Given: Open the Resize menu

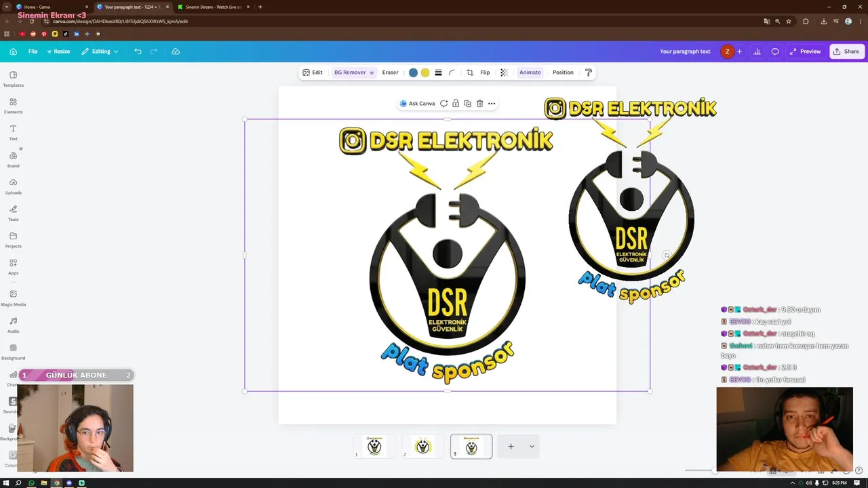Looking at the screenshot, I should [x=58, y=52].
